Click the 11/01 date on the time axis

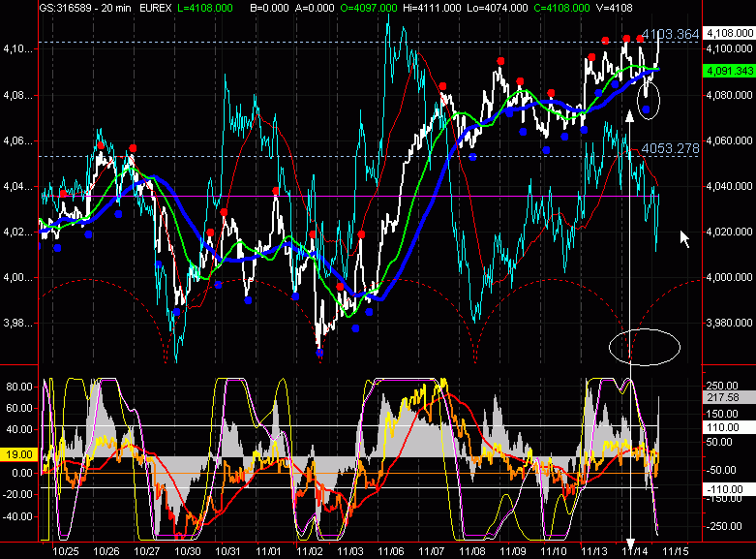pyautogui.click(x=268, y=551)
